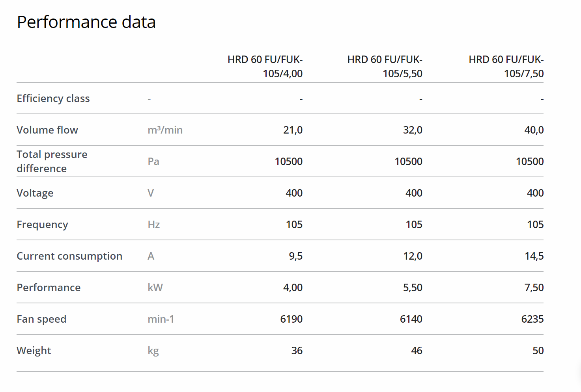Select the HRD 60 FU/FUK-105/7,50 column header

[x=506, y=67]
